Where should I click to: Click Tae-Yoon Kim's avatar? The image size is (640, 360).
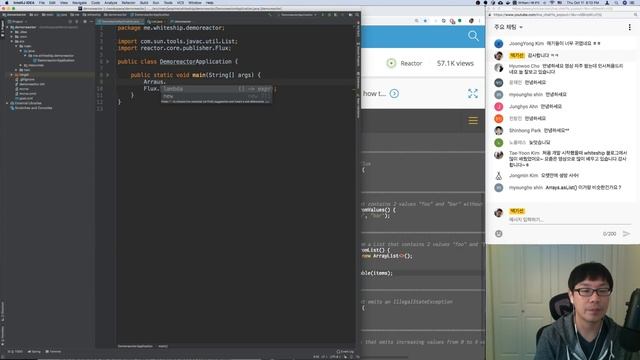point(498,155)
